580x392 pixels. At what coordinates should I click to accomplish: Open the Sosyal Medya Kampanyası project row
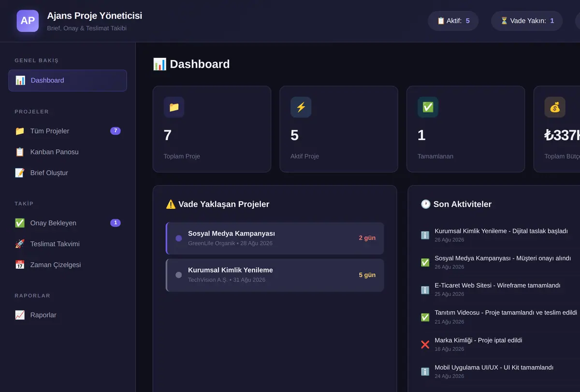click(275, 238)
